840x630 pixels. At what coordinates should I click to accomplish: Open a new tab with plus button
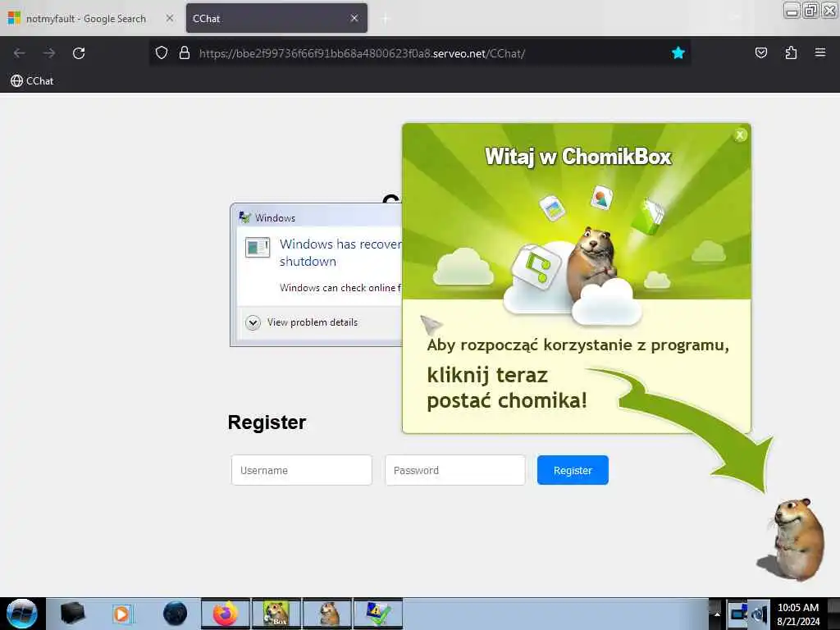[385, 19]
